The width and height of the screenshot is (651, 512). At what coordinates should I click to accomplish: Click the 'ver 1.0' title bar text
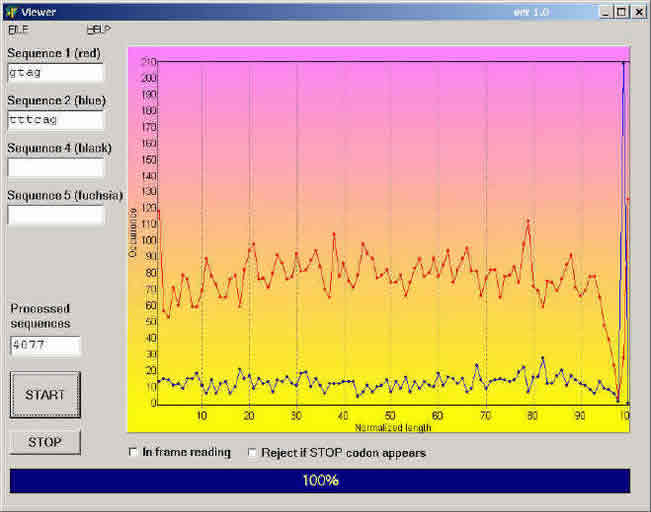(x=531, y=12)
